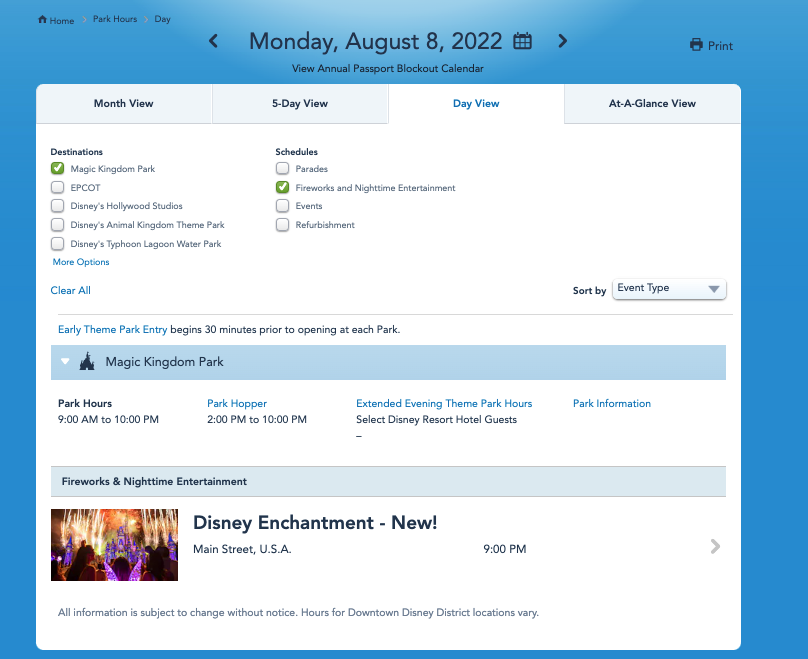Click the Day breadcrumb item
The width and height of the screenshot is (808, 659).
(x=162, y=19)
